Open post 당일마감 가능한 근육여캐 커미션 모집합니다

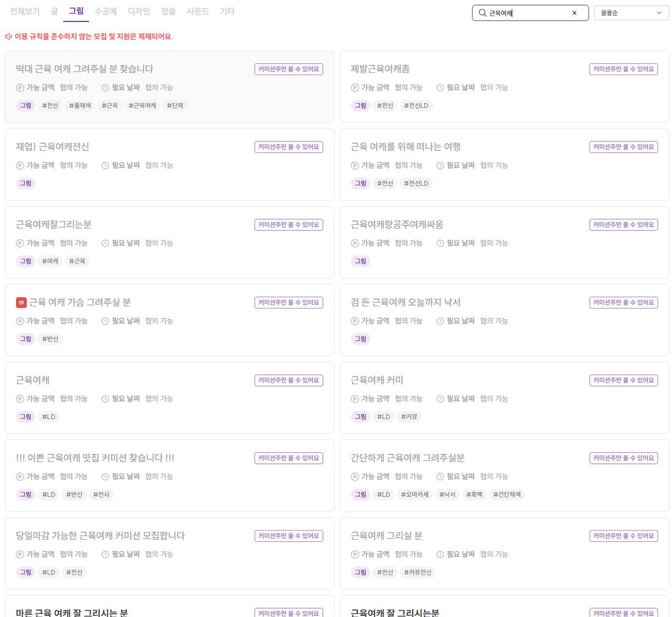[x=100, y=536]
